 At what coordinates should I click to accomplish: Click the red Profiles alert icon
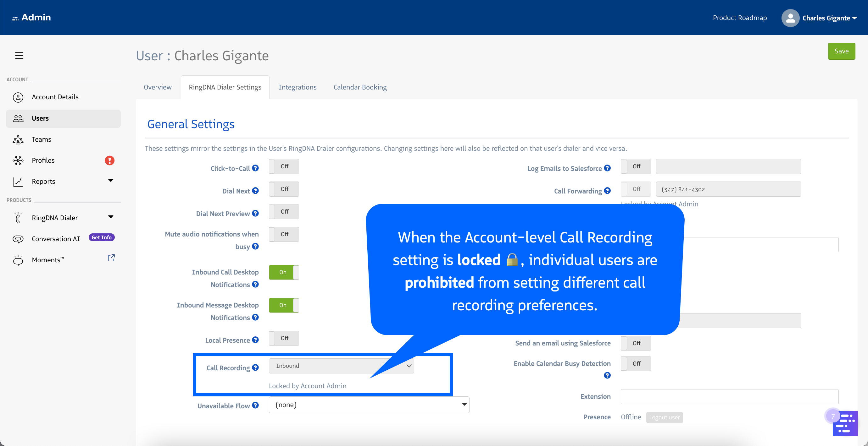pos(109,160)
